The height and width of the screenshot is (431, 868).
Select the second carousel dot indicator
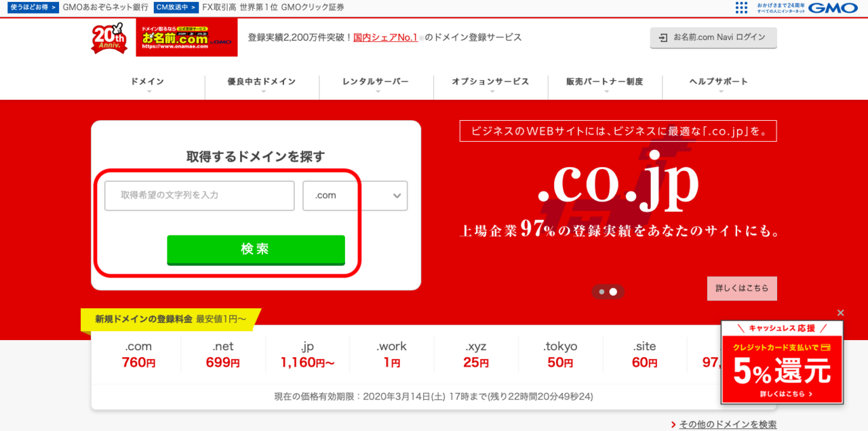click(x=614, y=292)
